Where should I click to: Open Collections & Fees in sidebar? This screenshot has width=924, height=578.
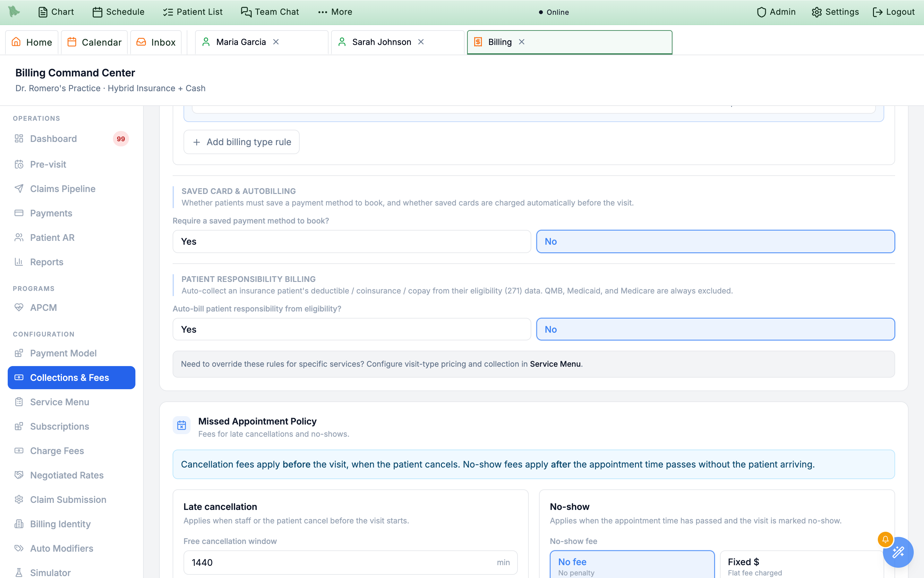72,378
